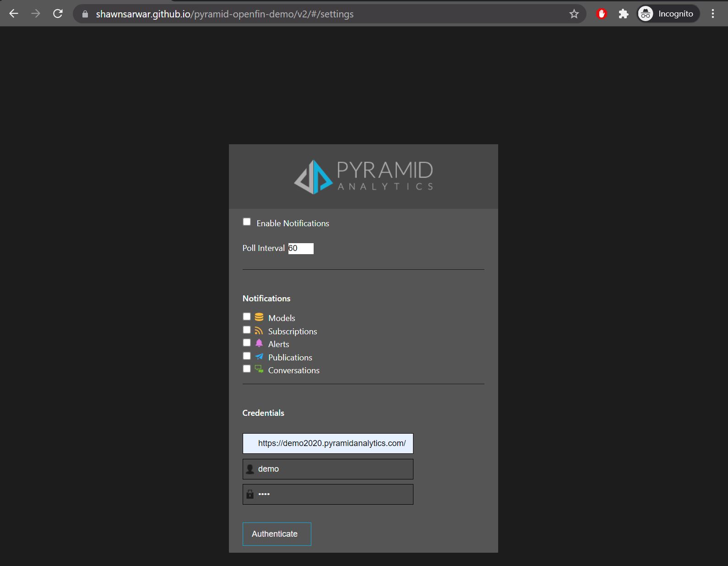Go back with the browser back arrow

pos(14,14)
